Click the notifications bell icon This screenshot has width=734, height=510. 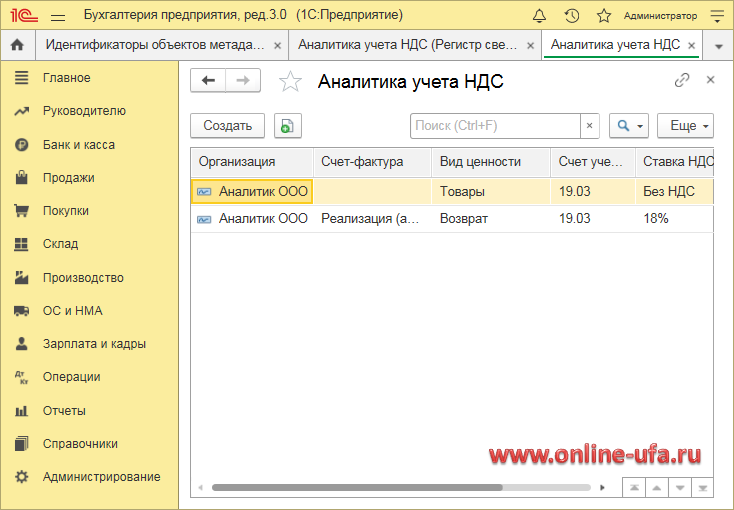coord(540,16)
